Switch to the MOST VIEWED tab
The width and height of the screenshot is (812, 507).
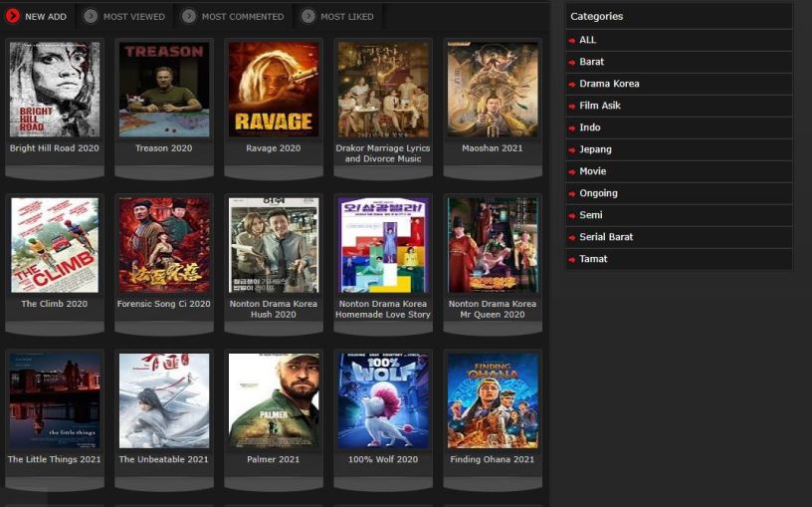tap(124, 16)
